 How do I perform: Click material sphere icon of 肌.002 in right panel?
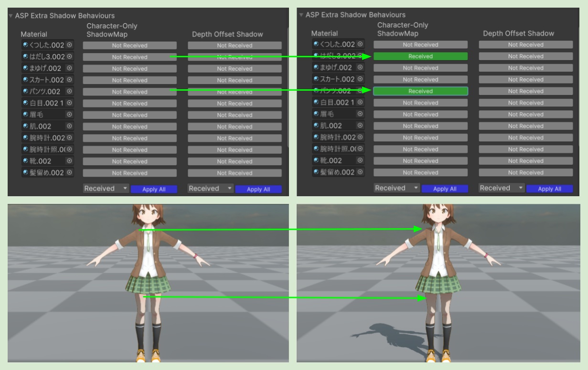(x=316, y=126)
